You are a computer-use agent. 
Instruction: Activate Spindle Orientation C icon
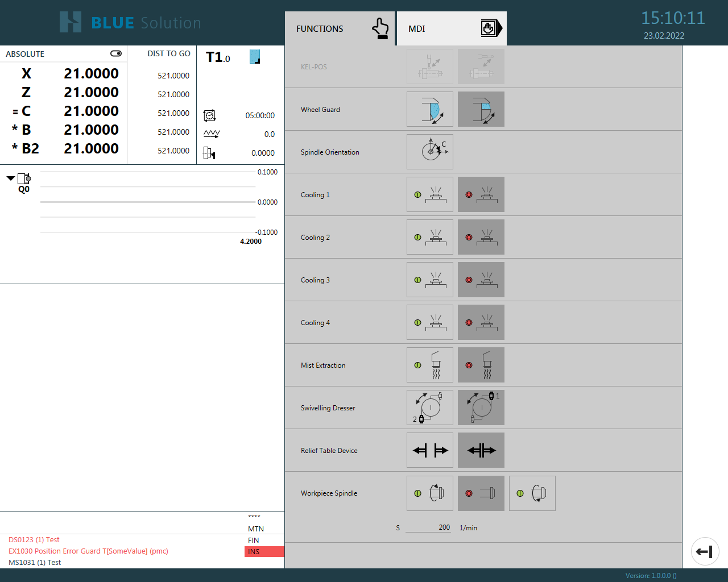[430, 152]
